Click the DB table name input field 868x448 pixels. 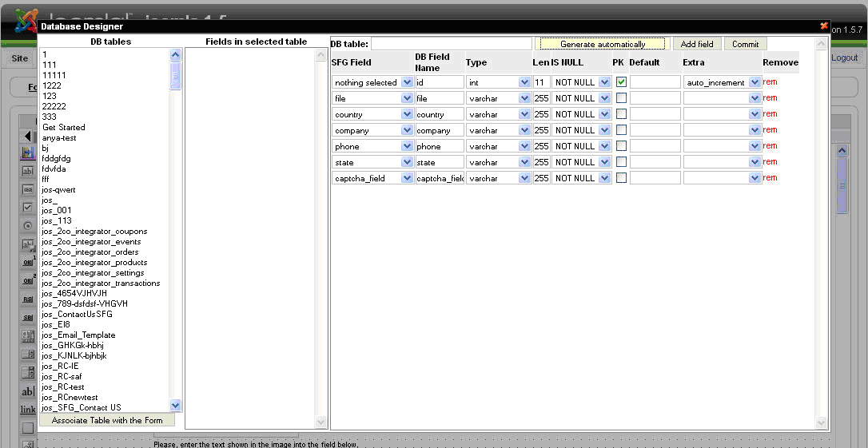pyautogui.click(x=451, y=44)
